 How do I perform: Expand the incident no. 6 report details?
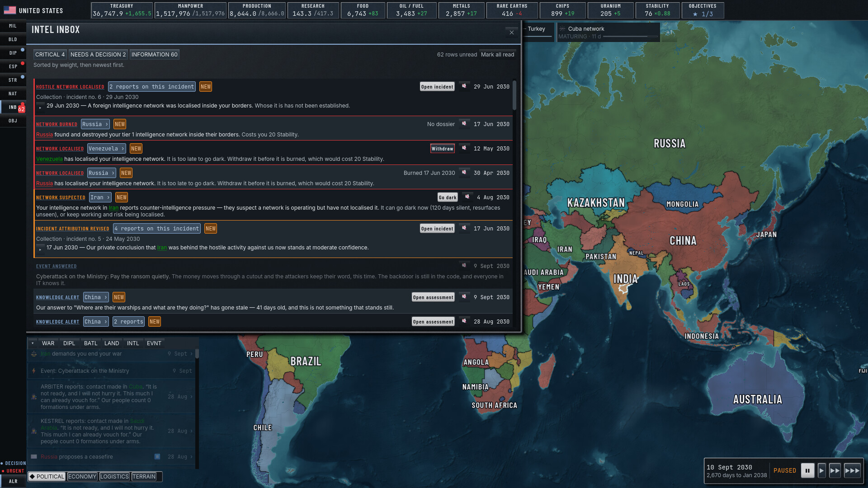tap(40, 107)
